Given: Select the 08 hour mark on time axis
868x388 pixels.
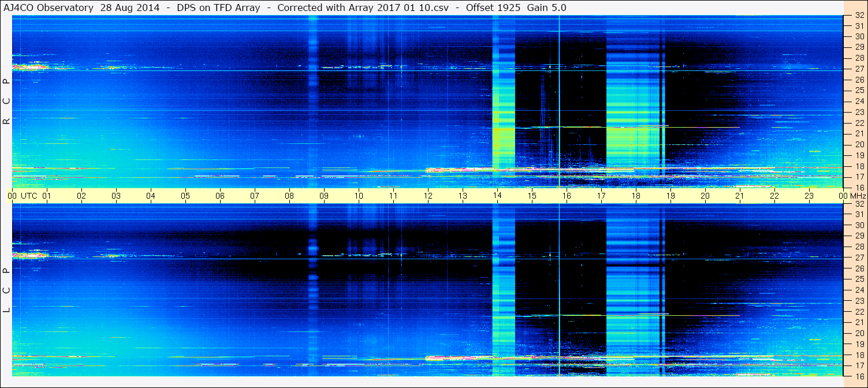Looking at the screenshot, I should [289, 196].
